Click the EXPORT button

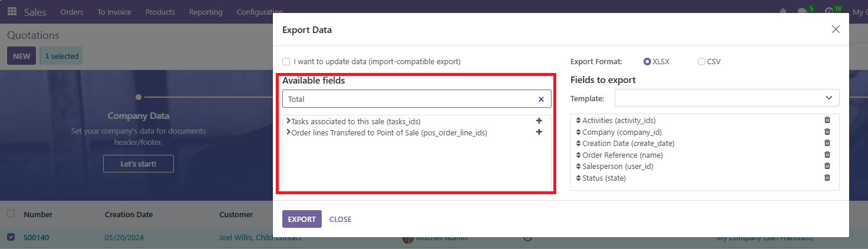point(302,219)
